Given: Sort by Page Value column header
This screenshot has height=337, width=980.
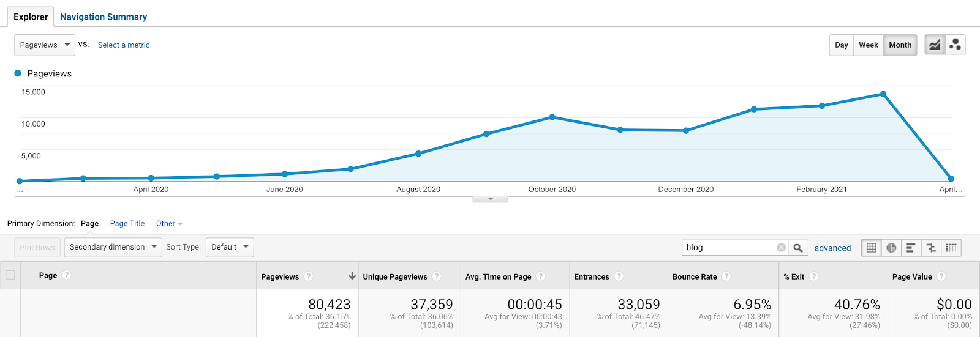Looking at the screenshot, I should tap(912, 276).
